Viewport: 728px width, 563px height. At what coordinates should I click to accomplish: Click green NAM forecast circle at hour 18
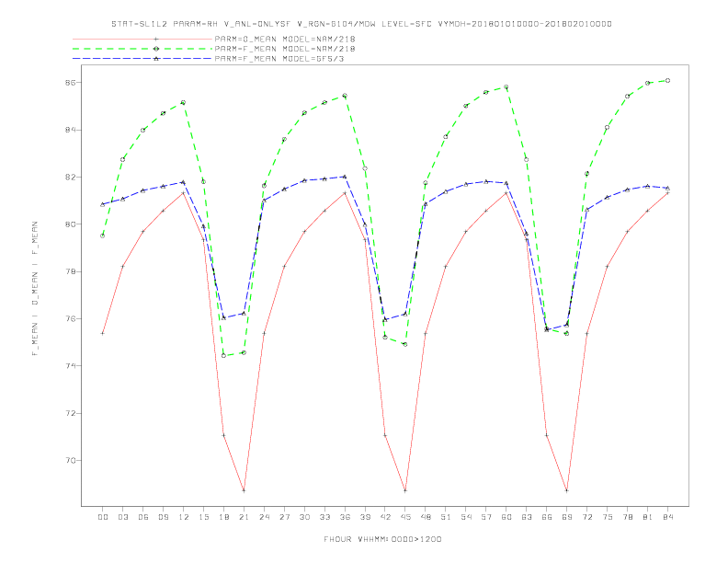(223, 356)
